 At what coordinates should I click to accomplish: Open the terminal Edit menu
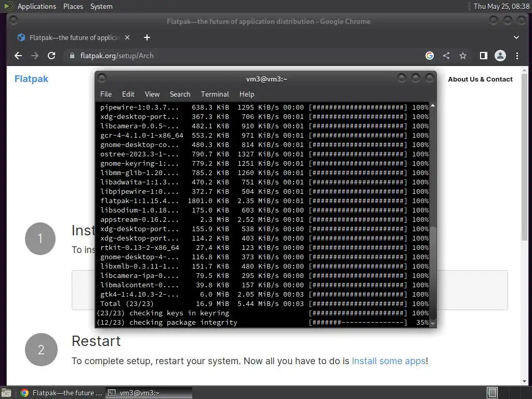[x=128, y=94]
